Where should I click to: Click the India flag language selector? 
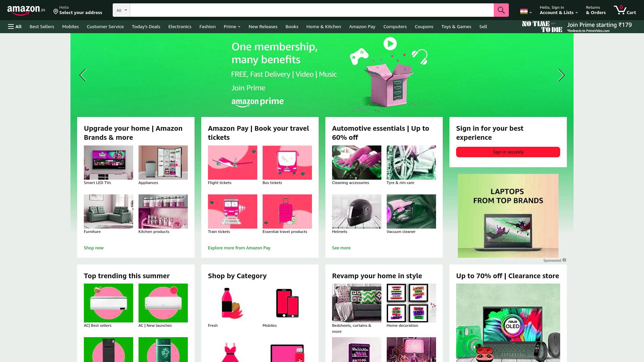pyautogui.click(x=526, y=11)
